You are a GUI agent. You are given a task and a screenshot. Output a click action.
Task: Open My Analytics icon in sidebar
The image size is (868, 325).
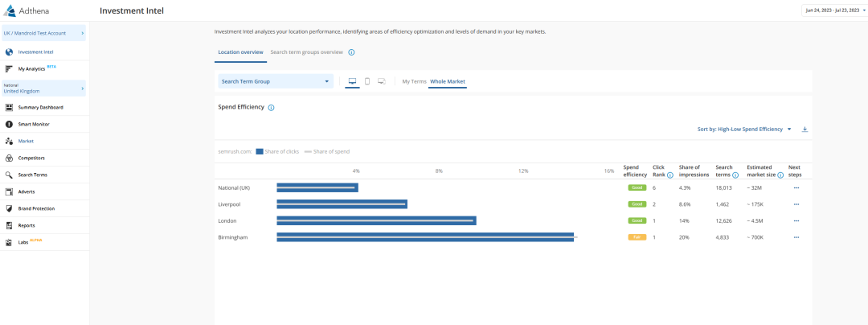(x=9, y=68)
